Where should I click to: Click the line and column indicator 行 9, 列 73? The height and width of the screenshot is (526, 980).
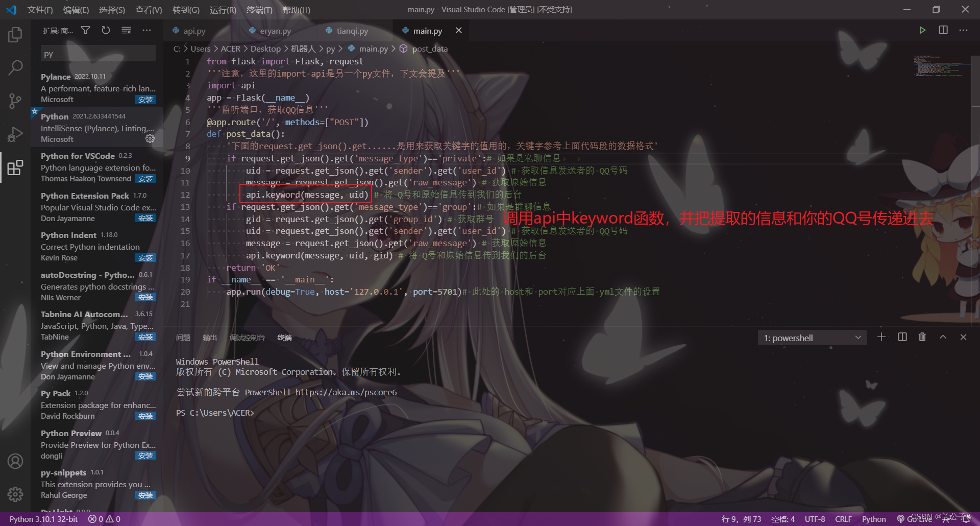coord(741,519)
